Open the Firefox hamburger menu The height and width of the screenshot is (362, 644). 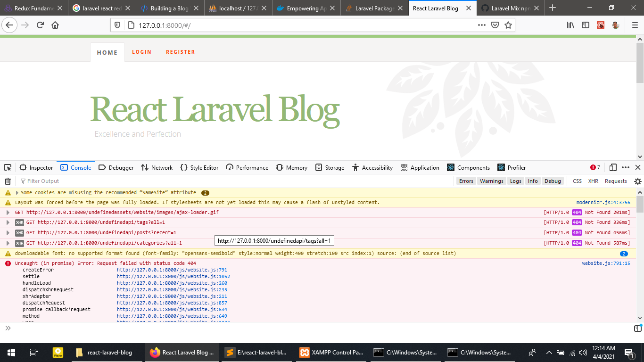click(635, 25)
